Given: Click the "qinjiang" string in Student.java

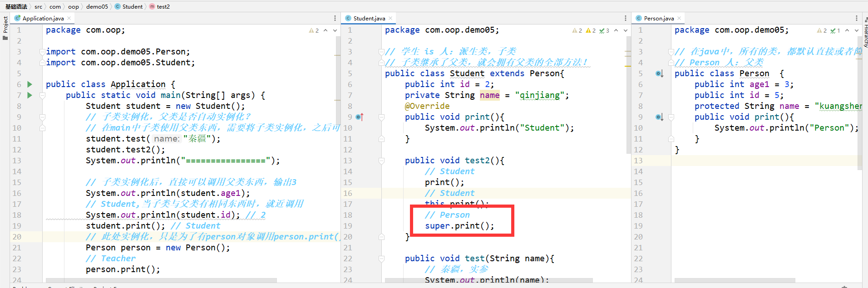Looking at the screenshot, I should click(x=540, y=95).
